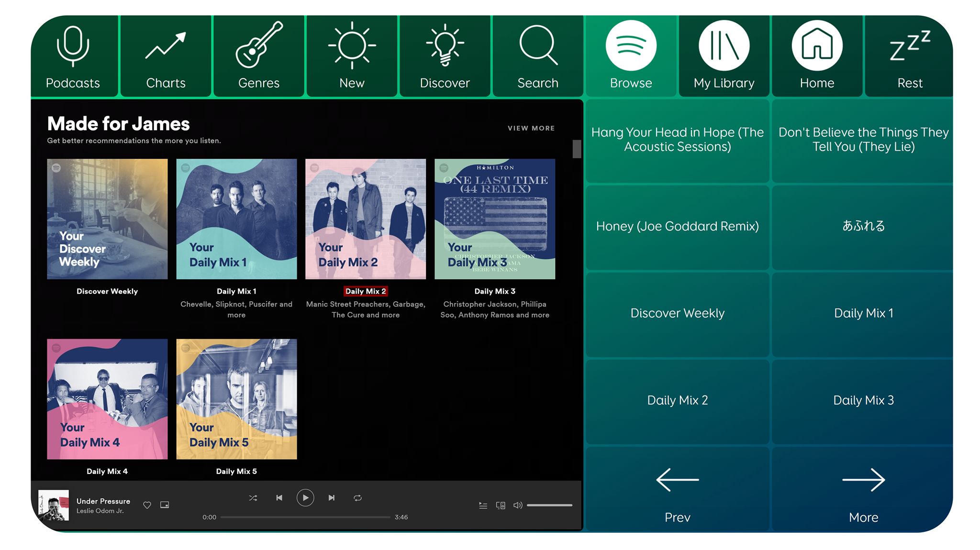
Task: Activate the Rest sleep tile
Action: pos(909,56)
